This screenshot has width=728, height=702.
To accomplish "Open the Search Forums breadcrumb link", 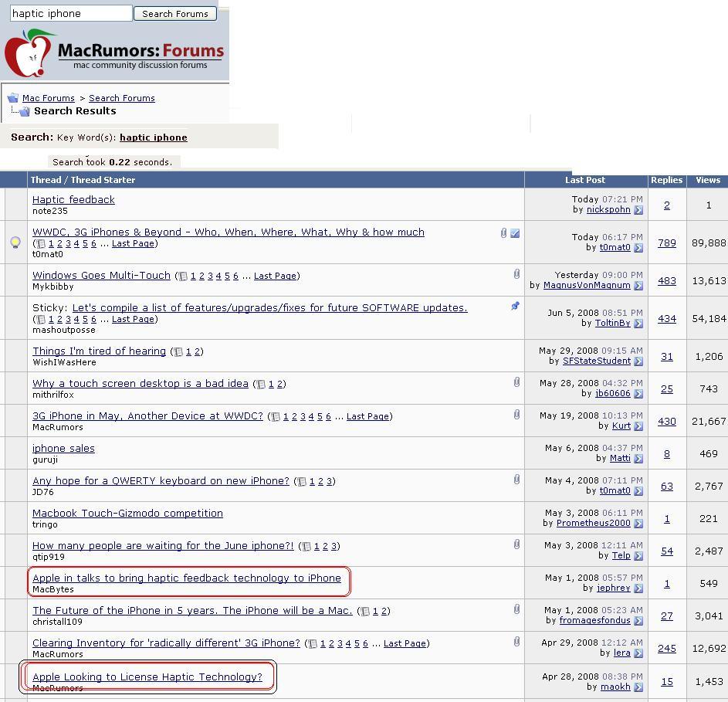I will (x=122, y=98).
